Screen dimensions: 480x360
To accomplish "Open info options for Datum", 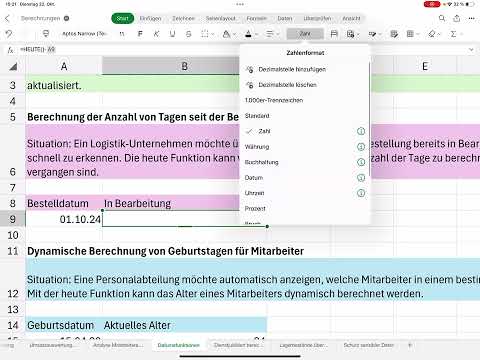I will (x=361, y=178).
